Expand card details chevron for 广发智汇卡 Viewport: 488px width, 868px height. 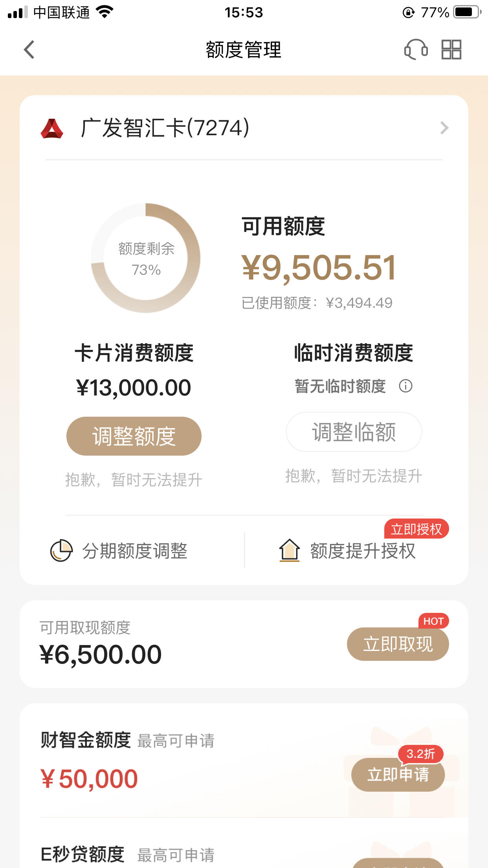[444, 128]
